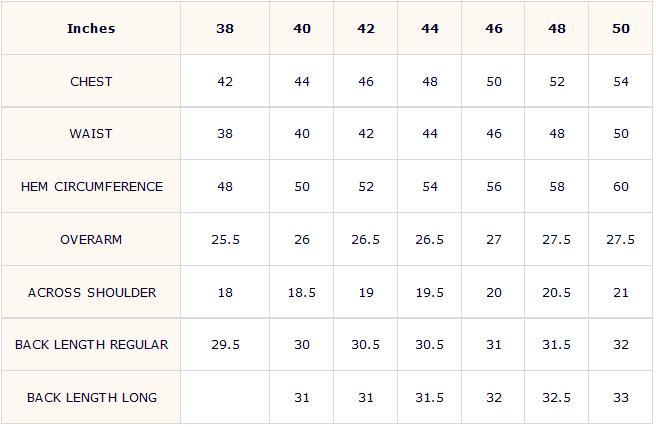Screen dimensions: 656x427
Task: Click the Inches header cell
Action: pyautogui.click(x=91, y=28)
